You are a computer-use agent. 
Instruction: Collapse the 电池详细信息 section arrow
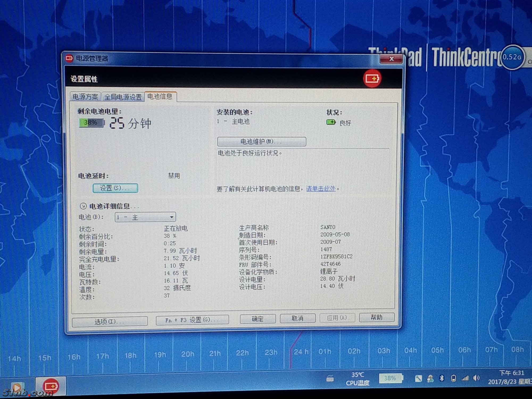[x=83, y=206]
